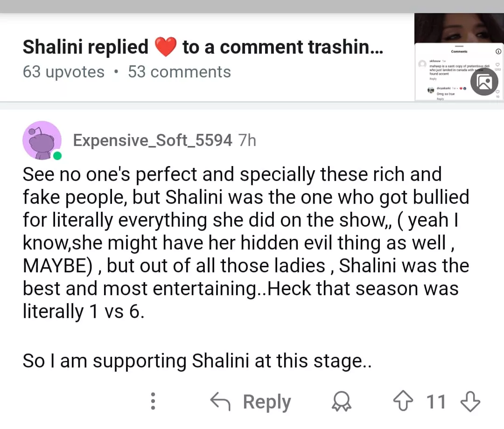The width and height of the screenshot is (504, 429).
Task: Downvote the Expensive_Soft_5594 comment
Action: tap(470, 401)
